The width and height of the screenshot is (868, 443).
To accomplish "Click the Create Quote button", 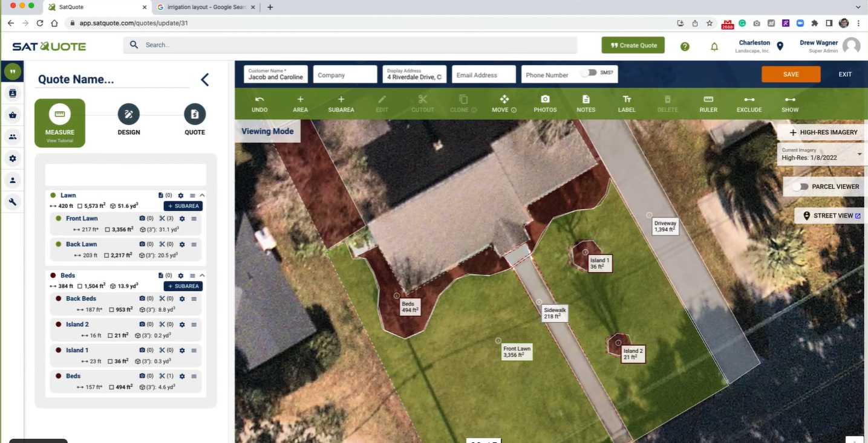I will pyautogui.click(x=633, y=45).
